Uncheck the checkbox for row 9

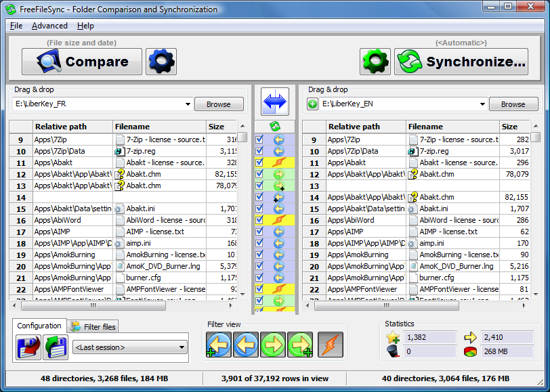pyautogui.click(x=259, y=139)
